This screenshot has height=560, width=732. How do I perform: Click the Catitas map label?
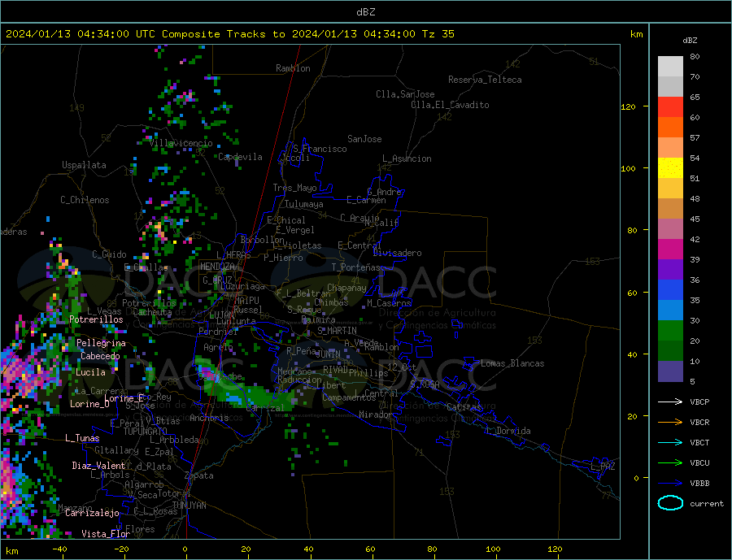(x=464, y=407)
